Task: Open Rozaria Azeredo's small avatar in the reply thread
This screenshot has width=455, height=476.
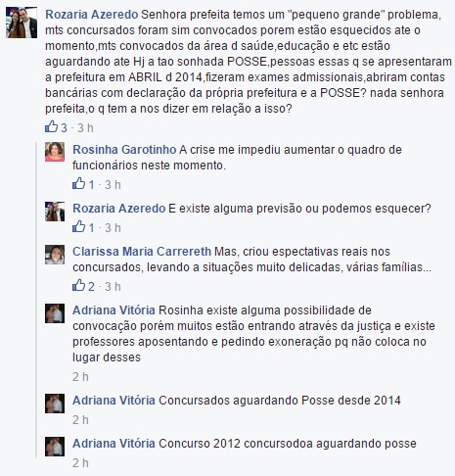Action: click(55, 212)
